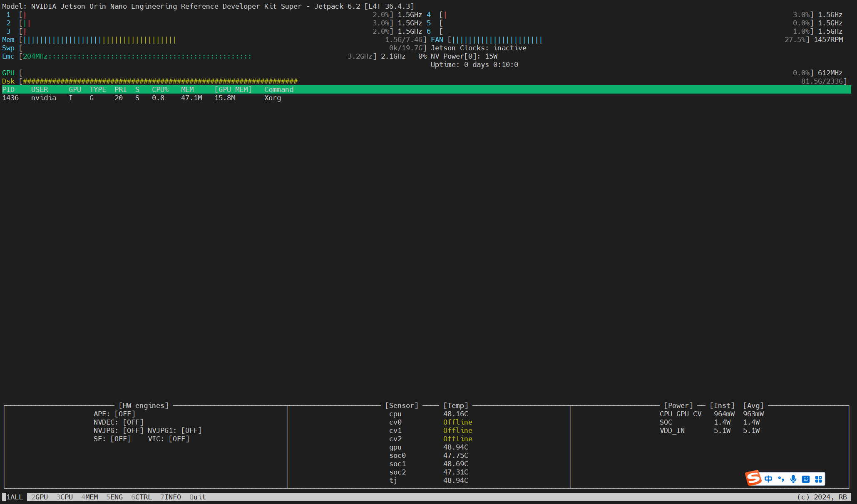This screenshot has height=504, width=857.
Task: Click the Jetson Clocks: inactive status
Action: pos(479,48)
